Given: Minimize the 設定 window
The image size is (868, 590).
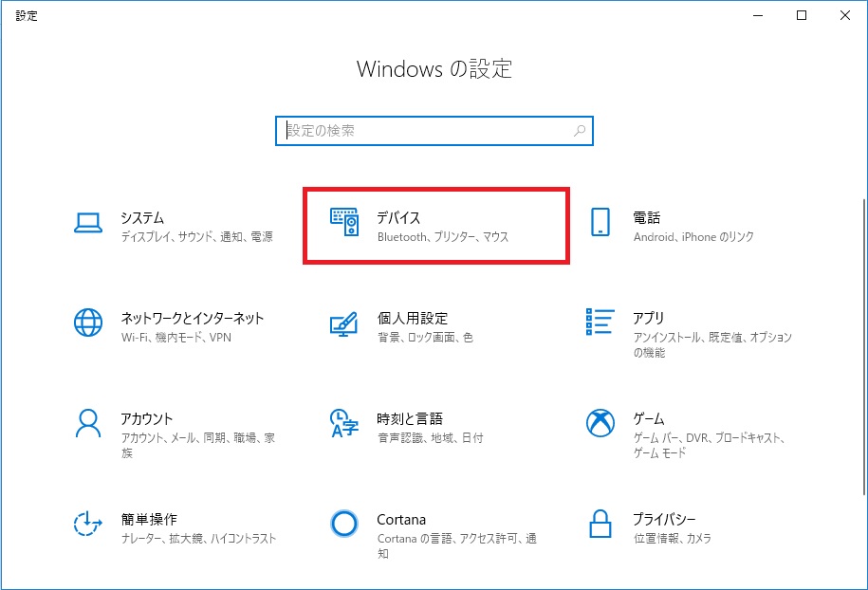Looking at the screenshot, I should tap(758, 15).
